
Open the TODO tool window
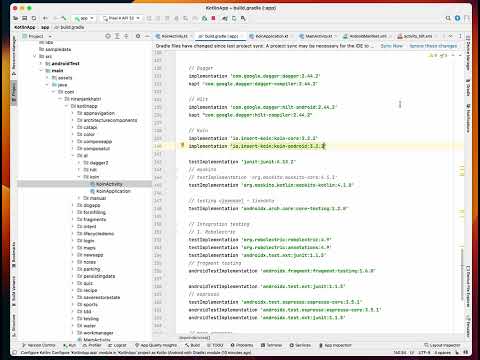tap(215, 345)
